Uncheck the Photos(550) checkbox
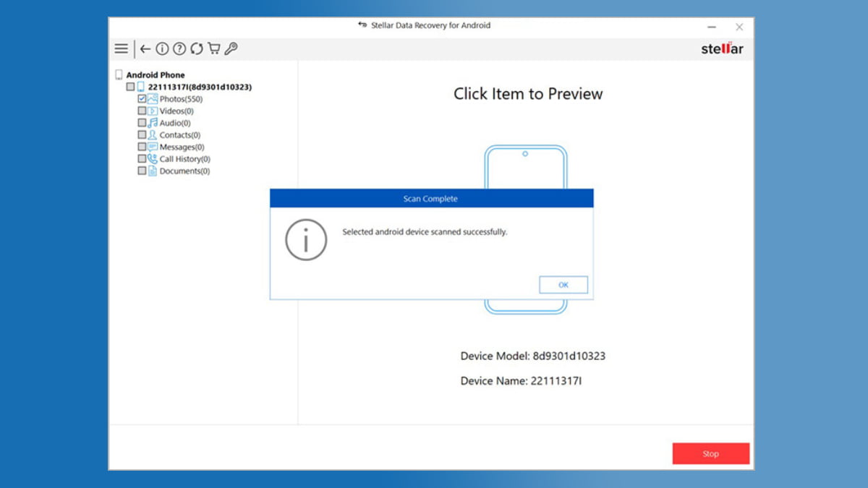Viewport: 868px width, 488px height. [x=142, y=99]
